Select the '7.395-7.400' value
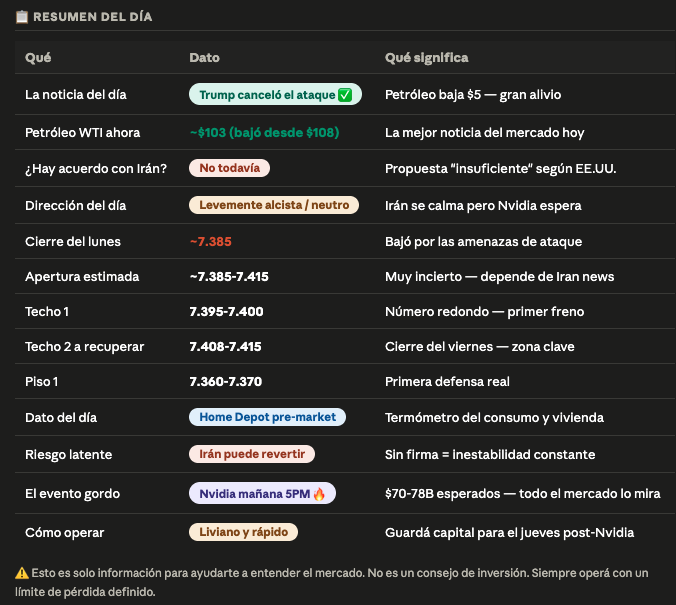 click(x=226, y=311)
